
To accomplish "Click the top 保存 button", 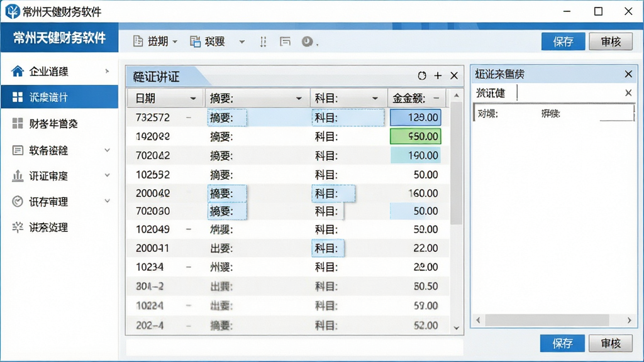I will pyautogui.click(x=563, y=41).
